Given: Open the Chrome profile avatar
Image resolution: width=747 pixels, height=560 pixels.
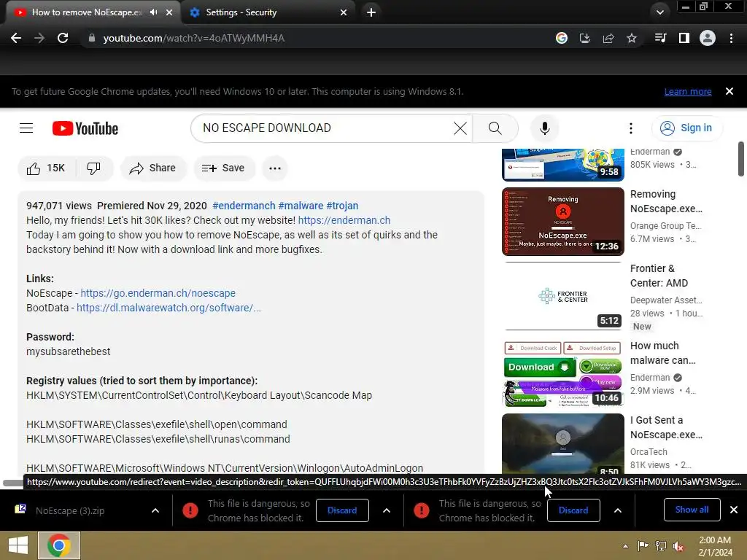Looking at the screenshot, I should point(708,38).
